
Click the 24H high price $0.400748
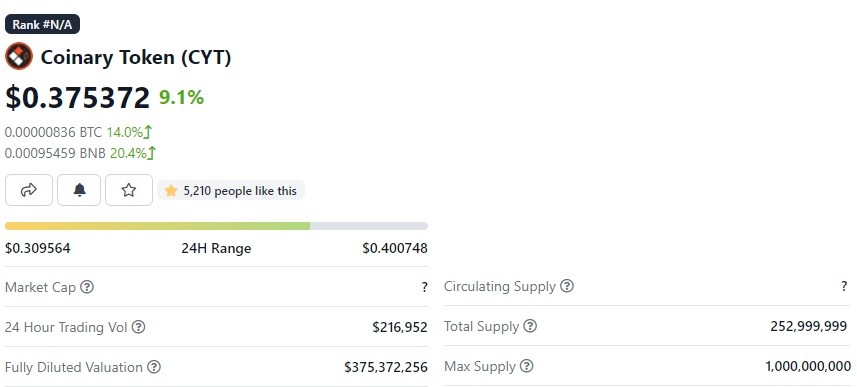click(x=395, y=248)
